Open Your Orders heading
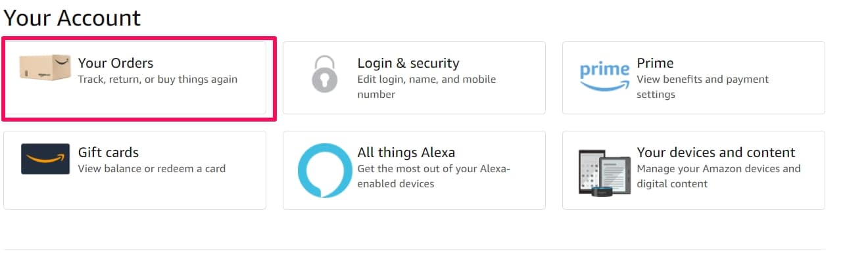Viewport: 868px width, 253px height. (x=116, y=63)
